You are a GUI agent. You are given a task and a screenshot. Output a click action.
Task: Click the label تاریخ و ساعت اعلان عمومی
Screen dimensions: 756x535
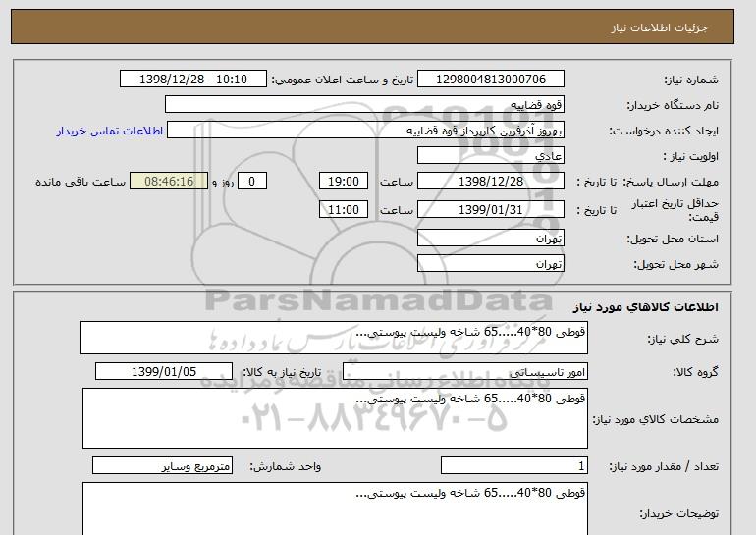(343, 80)
